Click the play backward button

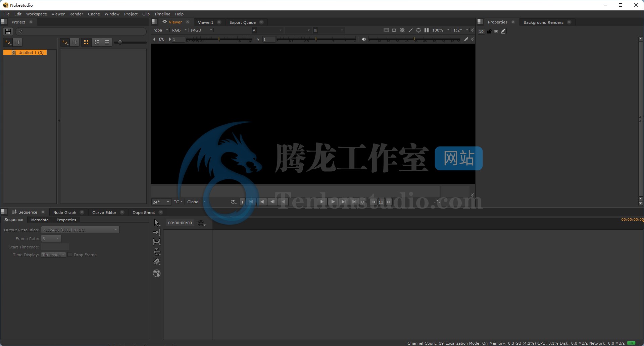click(x=283, y=202)
